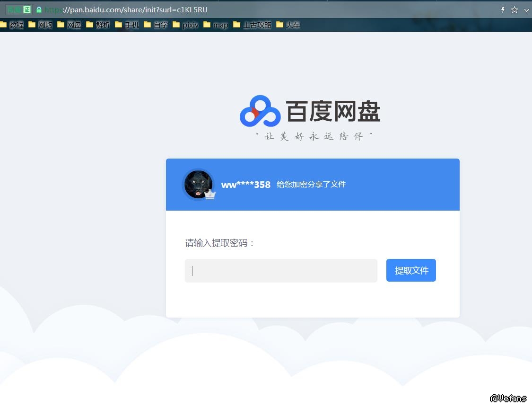Image resolution: width=532 pixels, height=408 pixels.
Task: Open the pixiv bookmark folder
Action: tap(186, 25)
